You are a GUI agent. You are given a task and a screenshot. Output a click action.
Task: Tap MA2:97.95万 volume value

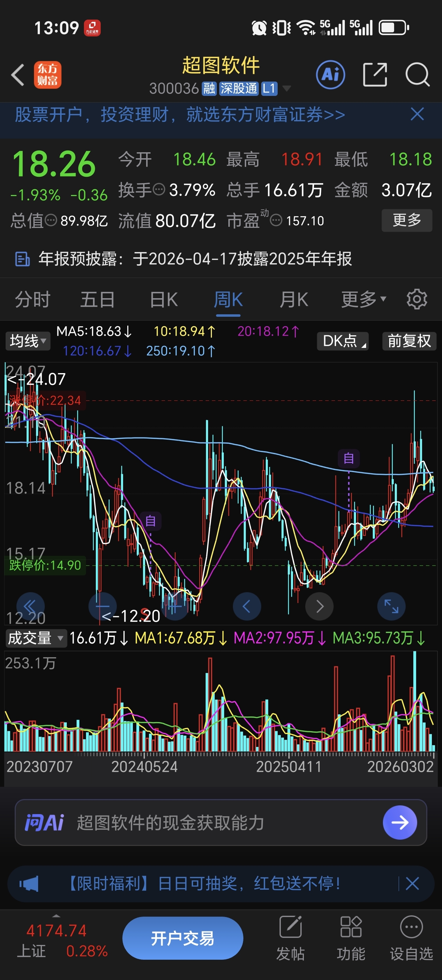tap(280, 638)
